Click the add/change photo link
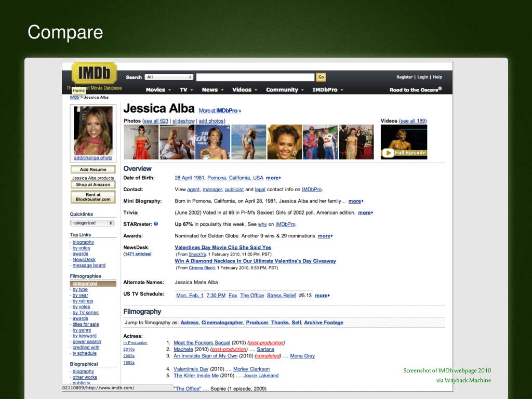 pos(93,158)
